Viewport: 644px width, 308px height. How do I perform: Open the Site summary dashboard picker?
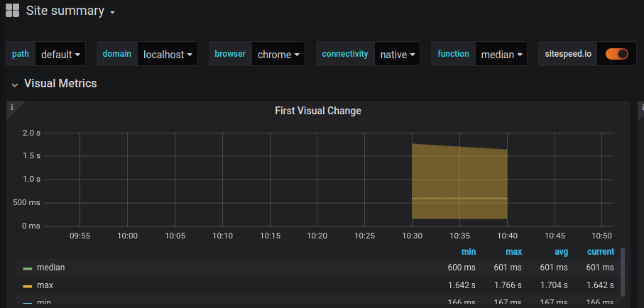70,11
